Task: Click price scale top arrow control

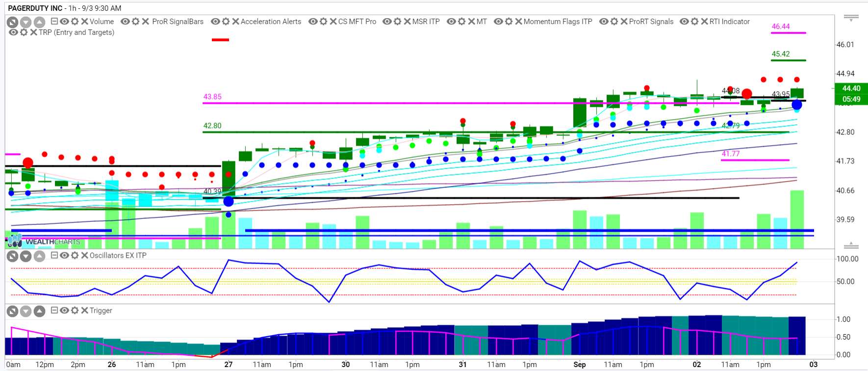Action: coord(851,18)
